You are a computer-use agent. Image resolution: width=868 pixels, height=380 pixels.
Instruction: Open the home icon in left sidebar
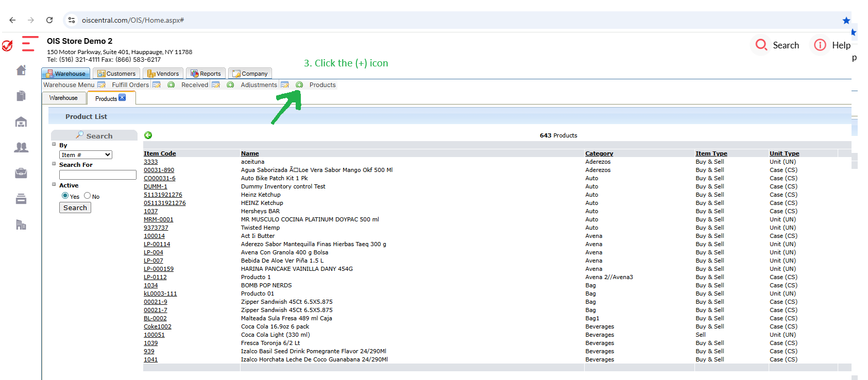click(x=21, y=70)
